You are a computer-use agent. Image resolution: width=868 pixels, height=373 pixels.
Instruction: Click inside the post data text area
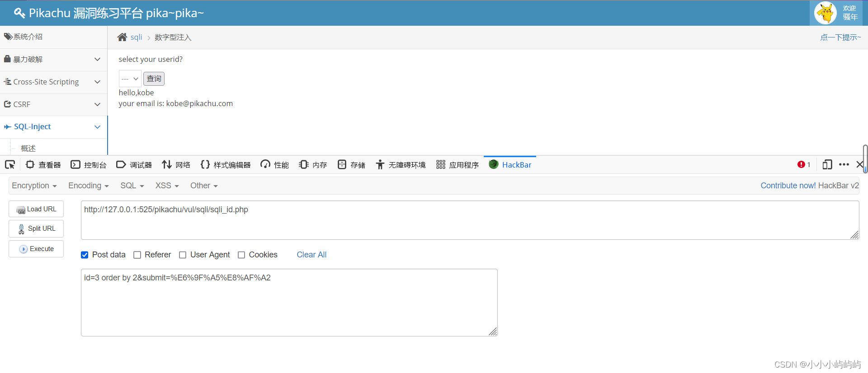pyautogui.click(x=289, y=303)
